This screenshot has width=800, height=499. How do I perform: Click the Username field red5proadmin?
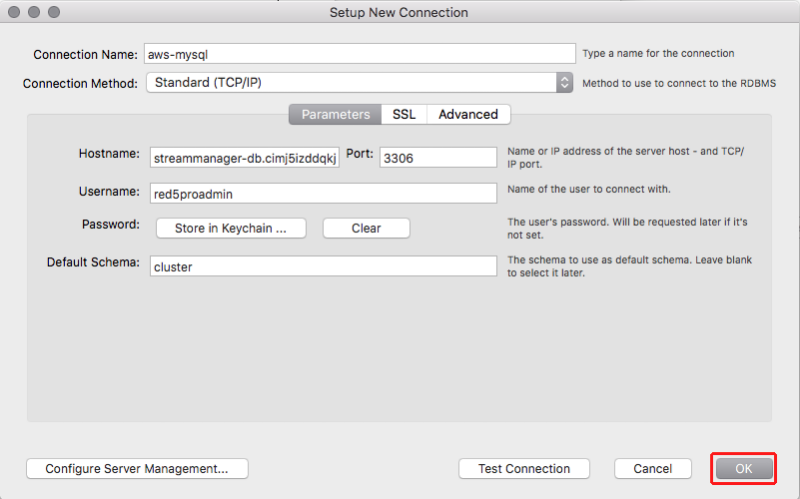323,193
